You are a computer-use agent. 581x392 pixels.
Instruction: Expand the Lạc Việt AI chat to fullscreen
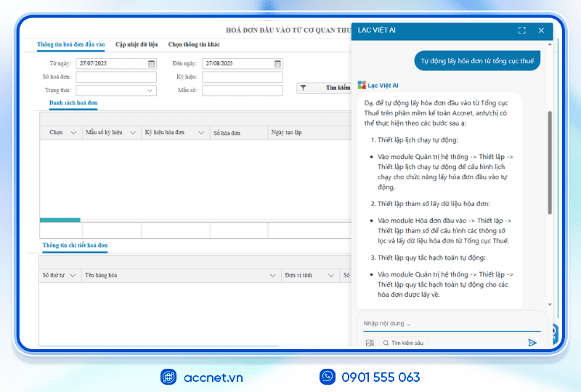(x=521, y=30)
